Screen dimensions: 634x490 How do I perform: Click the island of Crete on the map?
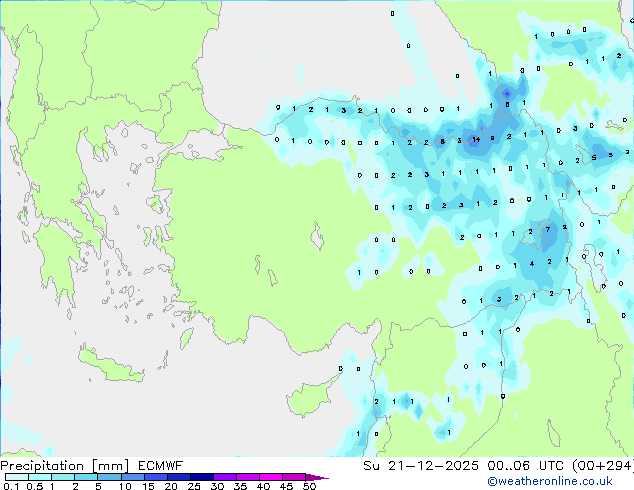[x=111, y=365]
